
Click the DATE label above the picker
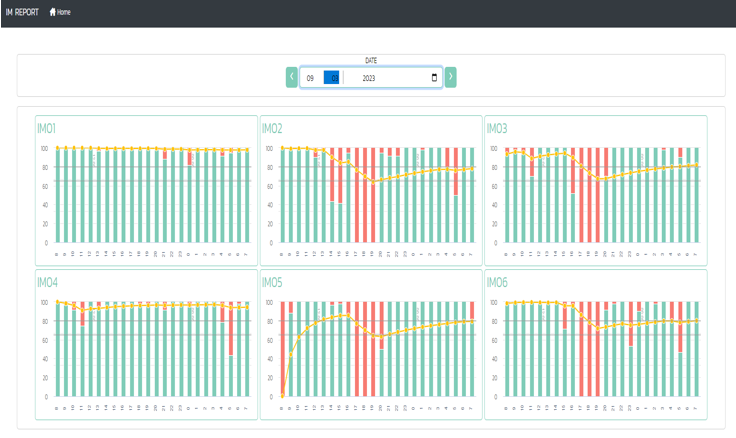(371, 61)
